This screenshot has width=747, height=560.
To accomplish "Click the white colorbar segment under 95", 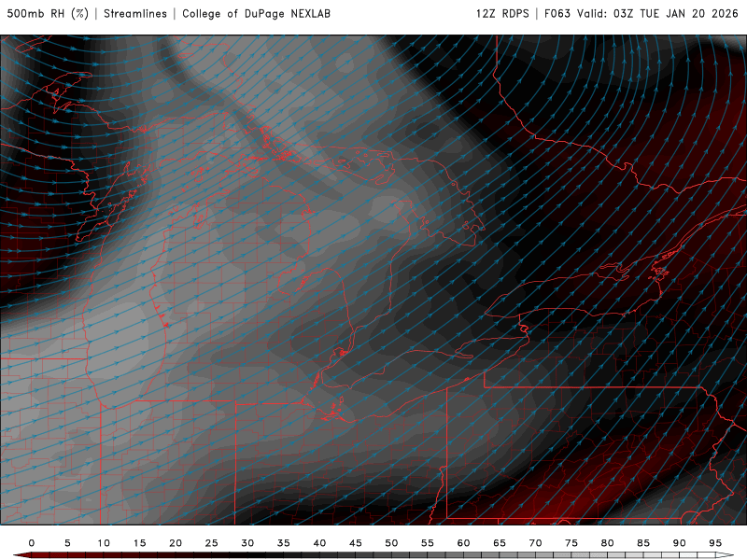I will click(x=715, y=555).
